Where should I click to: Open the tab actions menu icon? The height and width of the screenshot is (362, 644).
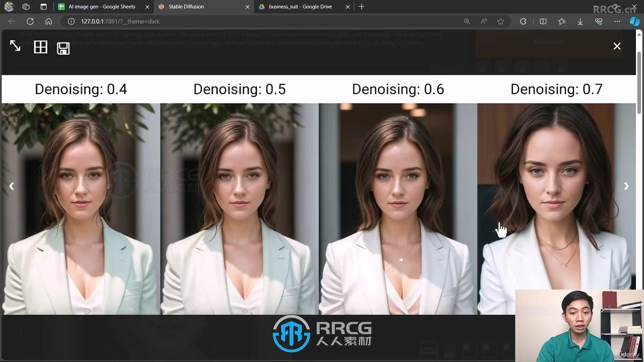coord(43,7)
